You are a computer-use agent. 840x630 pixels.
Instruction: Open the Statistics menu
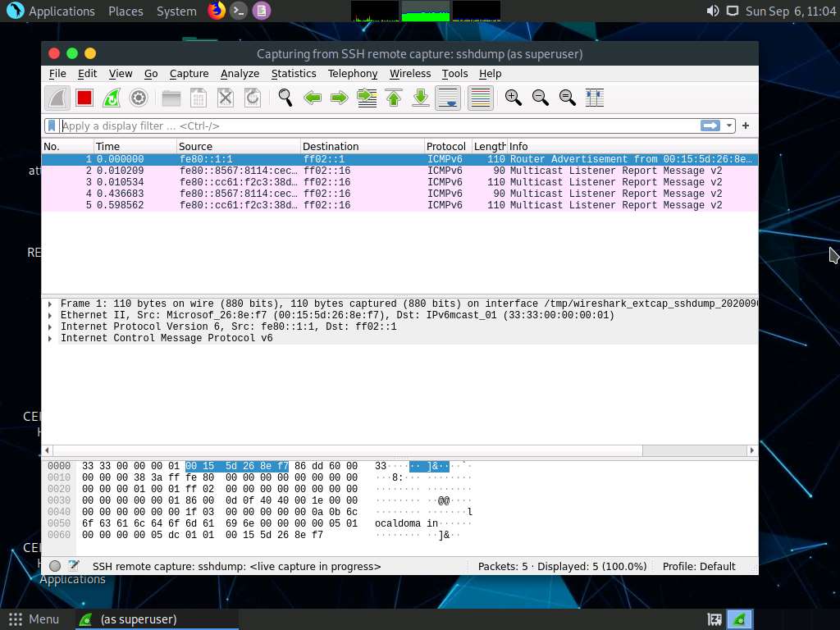coord(294,73)
